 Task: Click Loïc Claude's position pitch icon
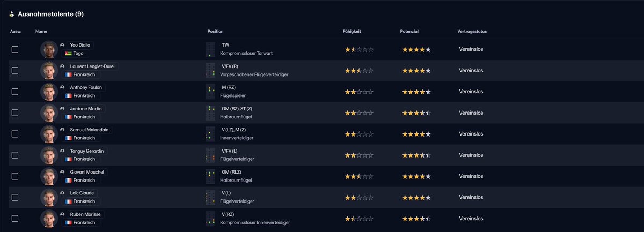click(210, 197)
